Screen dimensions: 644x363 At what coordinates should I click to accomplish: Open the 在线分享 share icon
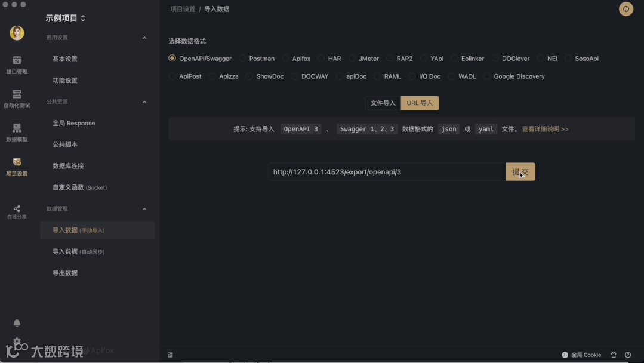[x=17, y=212]
